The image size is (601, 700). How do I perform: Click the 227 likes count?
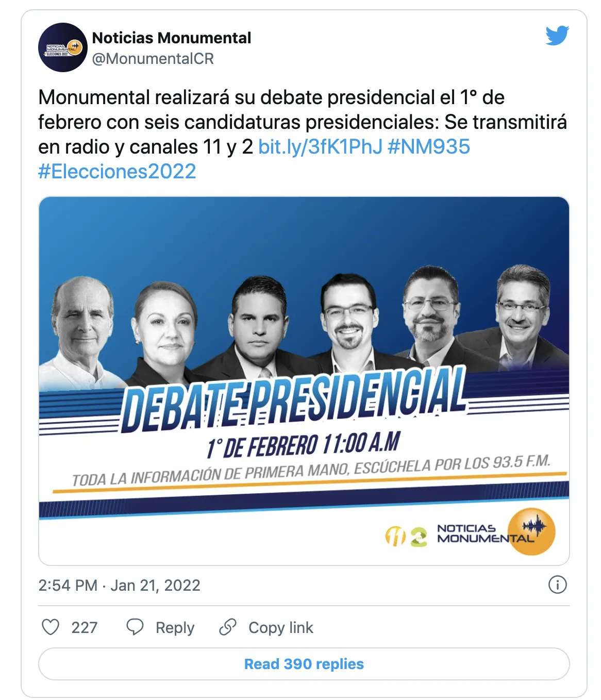[85, 627]
